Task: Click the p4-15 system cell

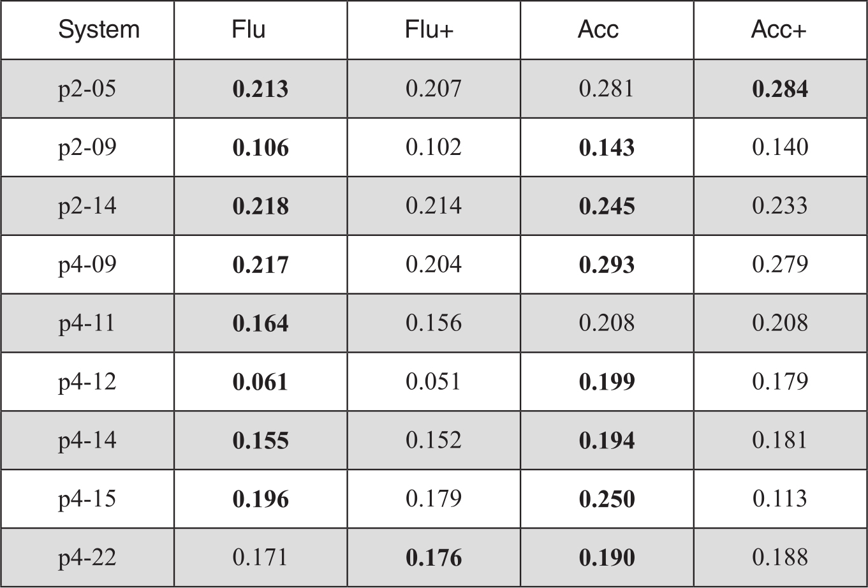Action: (x=87, y=499)
